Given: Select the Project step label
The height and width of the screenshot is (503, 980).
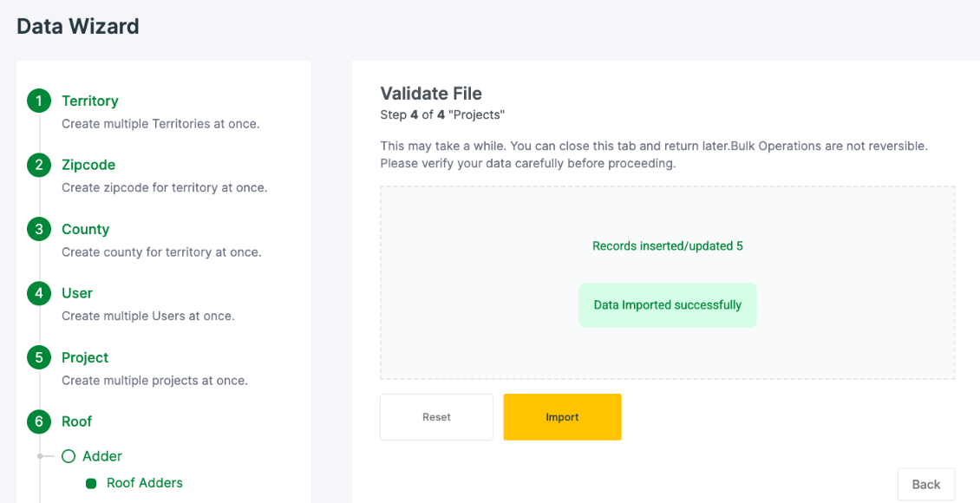Looking at the screenshot, I should tap(85, 357).
